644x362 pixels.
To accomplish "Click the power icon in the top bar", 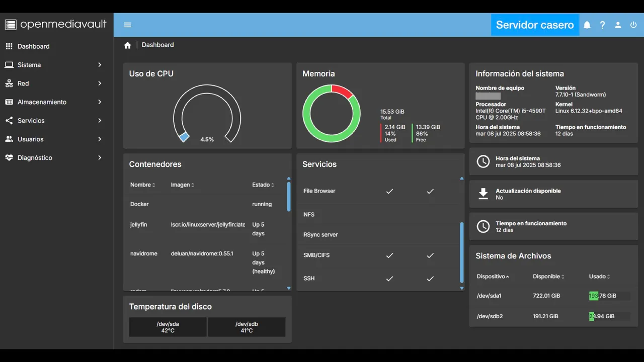I will point(633,25).
